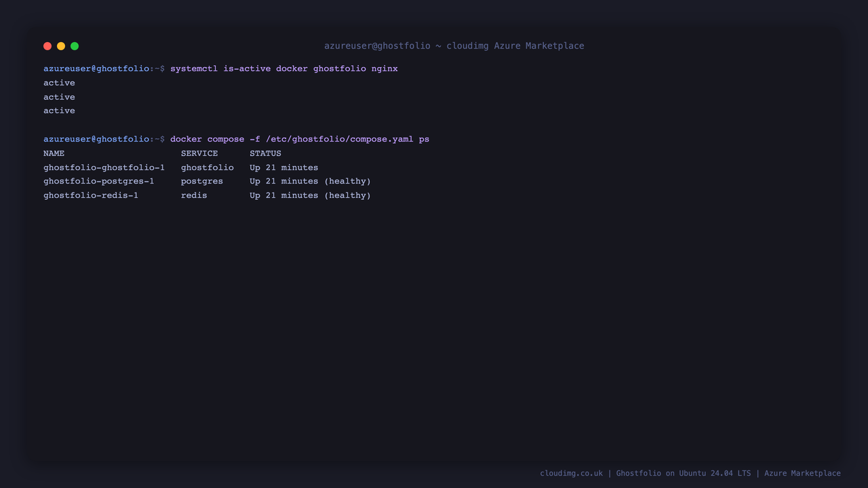Click the third 'active' output line
The height and width of the screenshot is (488, 868).
pyautogui.click(x=59, y=110)
